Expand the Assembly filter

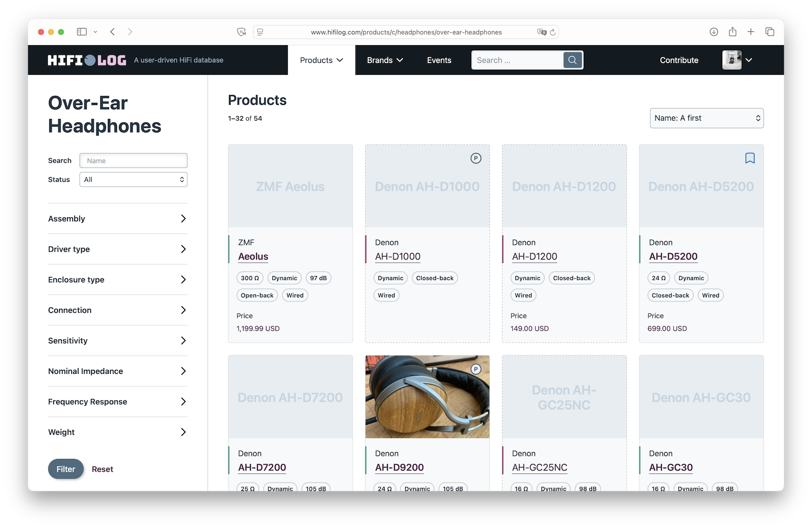(117, 218)
